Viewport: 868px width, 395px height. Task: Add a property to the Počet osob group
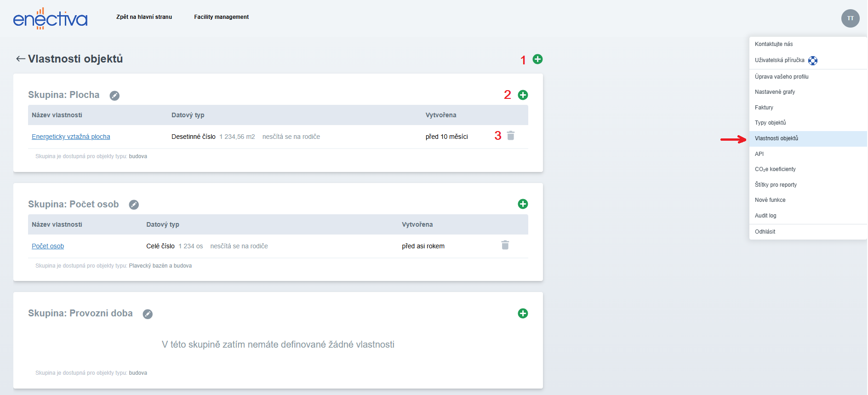(523, 204)
